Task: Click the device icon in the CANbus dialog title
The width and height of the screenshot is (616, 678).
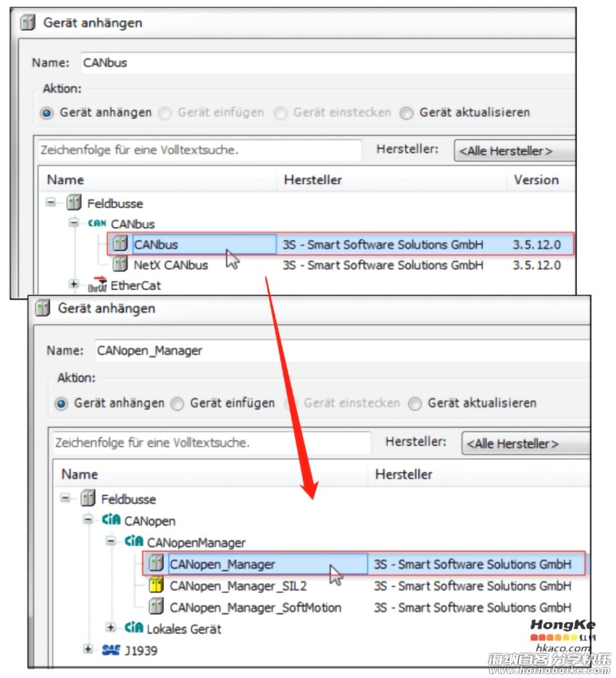Action: [28, 22]
